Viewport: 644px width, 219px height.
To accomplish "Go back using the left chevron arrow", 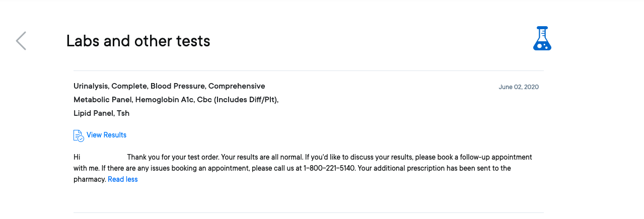I will tap(21, 41).
